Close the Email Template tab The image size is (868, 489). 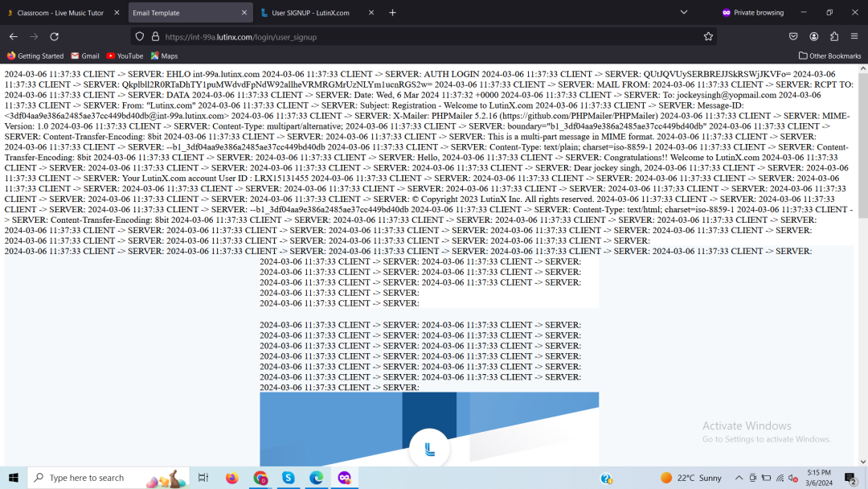pos(244,13)
